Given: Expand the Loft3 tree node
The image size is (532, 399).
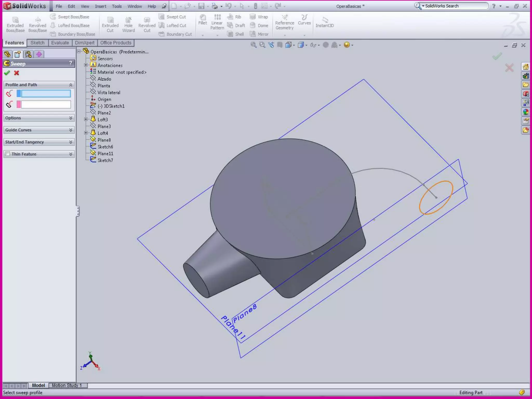Looking at the screenshot, I should coord(86,119).
